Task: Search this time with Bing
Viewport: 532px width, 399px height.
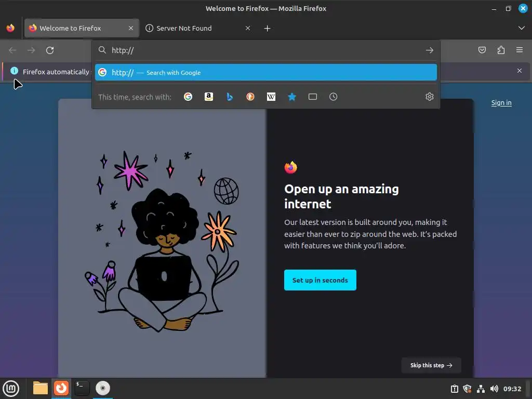Action: [x=230, y=97]
